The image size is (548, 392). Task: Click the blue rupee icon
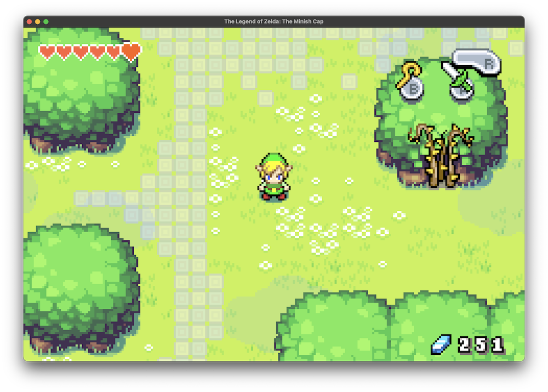[x=441, y=344]
